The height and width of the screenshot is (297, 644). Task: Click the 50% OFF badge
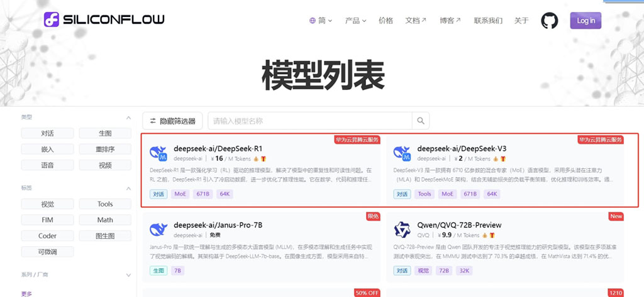pos(367,293)
